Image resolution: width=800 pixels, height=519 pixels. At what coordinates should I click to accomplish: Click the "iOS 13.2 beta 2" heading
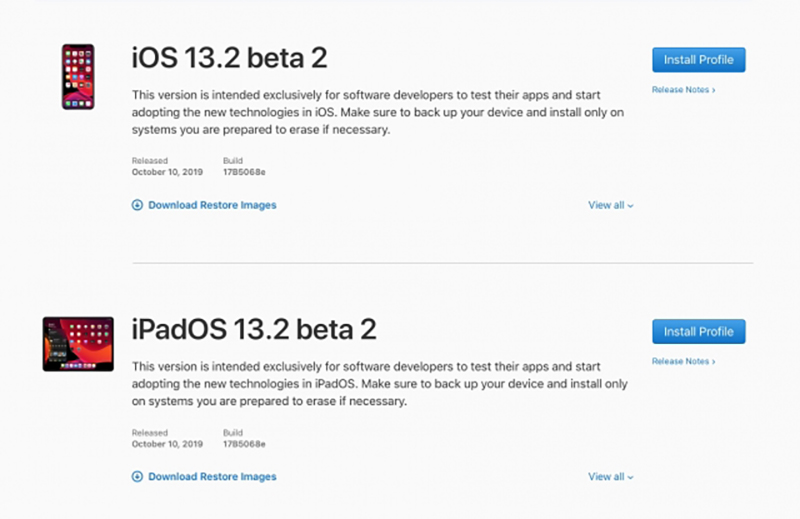pyautogui.click(x=230, y=58)
